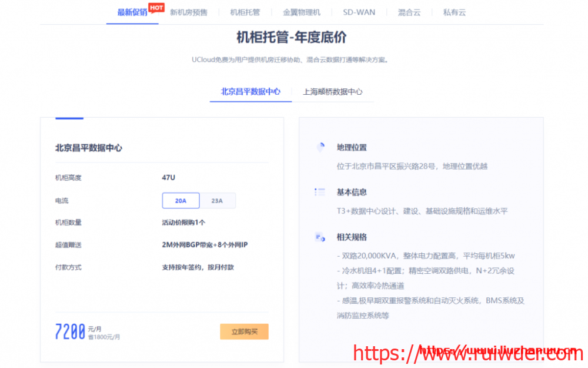
Task: Click the 机柜托管-年度底价 page heading
Action: 291,38
